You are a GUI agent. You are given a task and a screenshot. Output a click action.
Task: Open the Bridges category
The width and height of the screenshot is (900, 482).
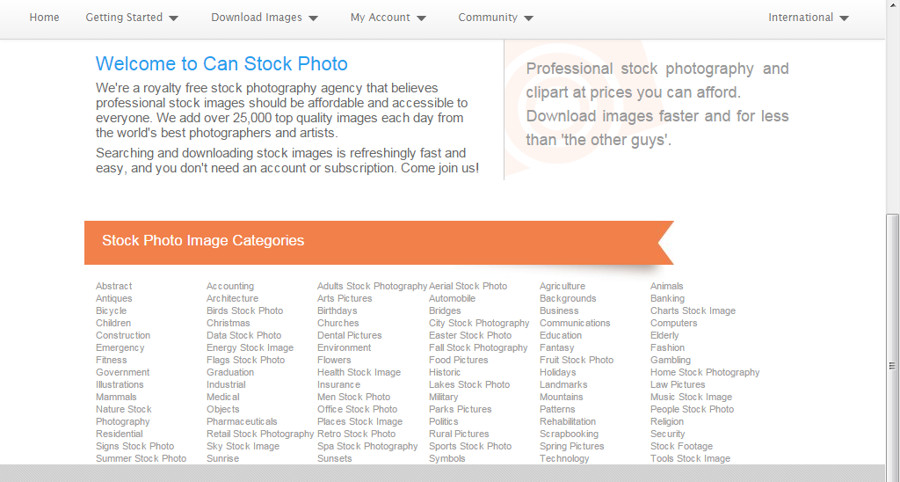click(x=444, y=310)
